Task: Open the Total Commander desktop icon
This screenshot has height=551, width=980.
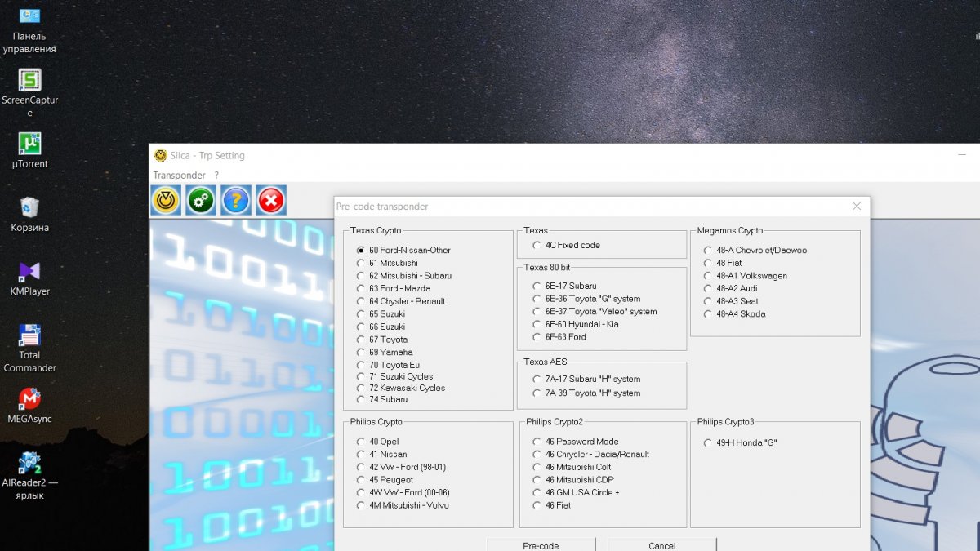Action: click(29, 349)
